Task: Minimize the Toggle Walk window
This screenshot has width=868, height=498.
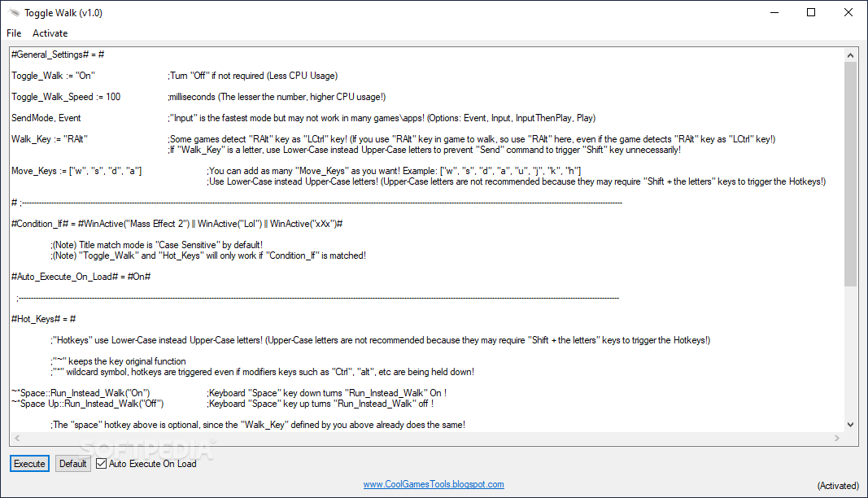Action: [774, 13]
